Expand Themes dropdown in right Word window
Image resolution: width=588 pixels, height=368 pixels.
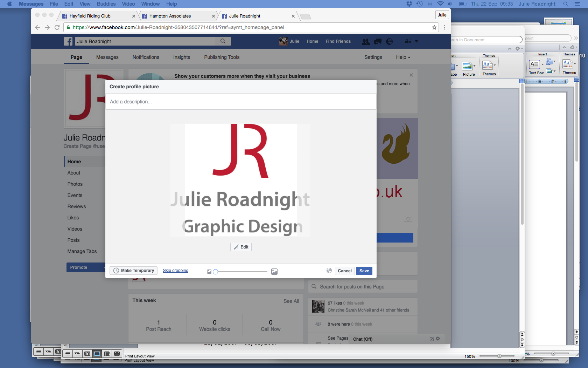pyautogui.click(x=575, y=64)
